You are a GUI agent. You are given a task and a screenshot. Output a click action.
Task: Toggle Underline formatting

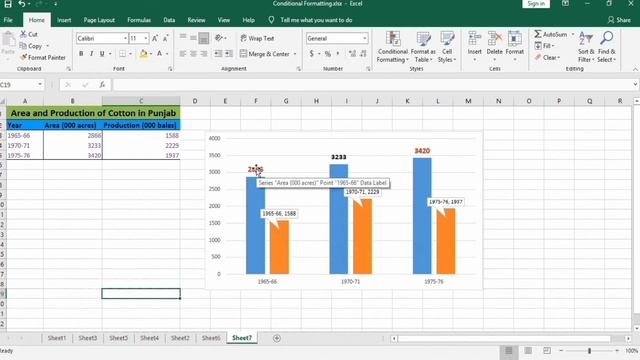click(x=102, y=54)
